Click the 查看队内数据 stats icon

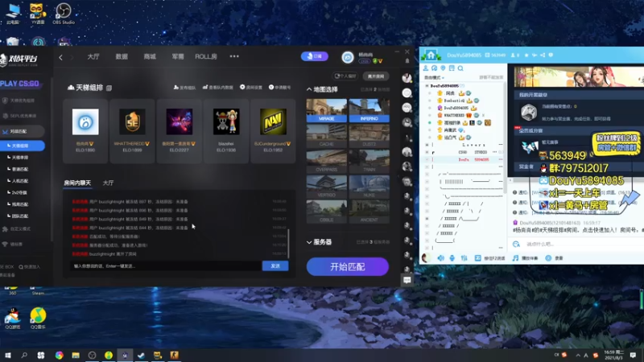pyautogui.click(x=217, y=88)
